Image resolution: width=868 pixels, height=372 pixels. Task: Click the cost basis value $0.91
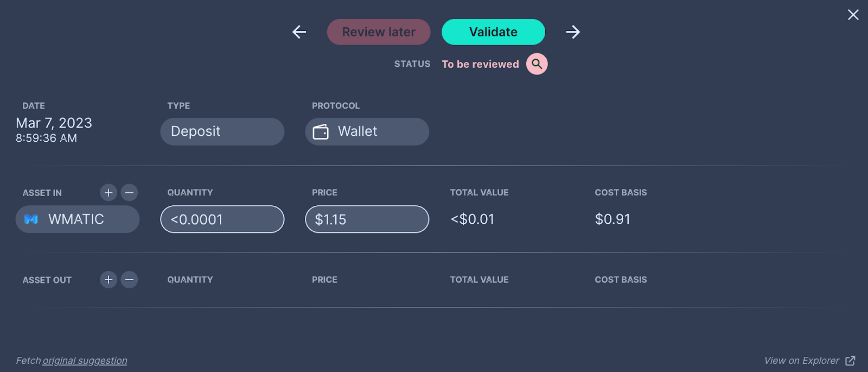coord(612,219)
